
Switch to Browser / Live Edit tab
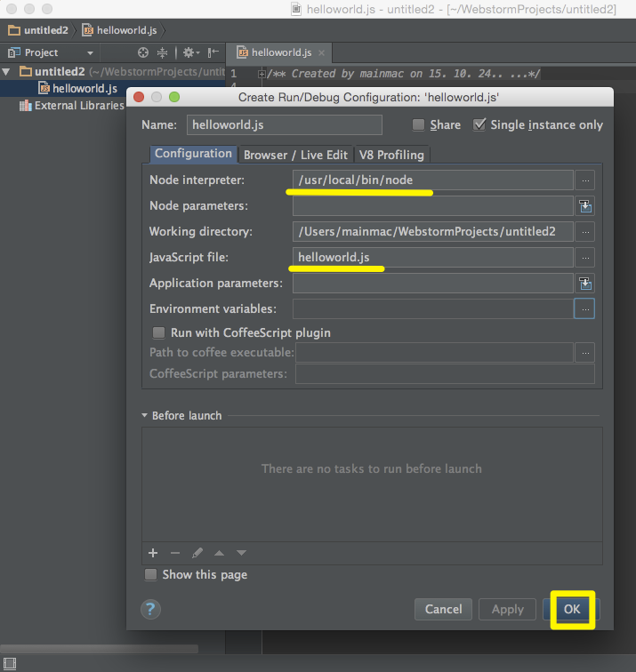click(295, 155)
